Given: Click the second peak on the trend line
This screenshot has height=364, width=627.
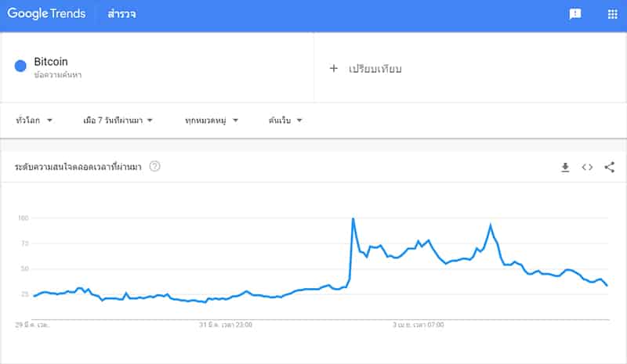Looking at the screenshot, I should tap(491, 225).
